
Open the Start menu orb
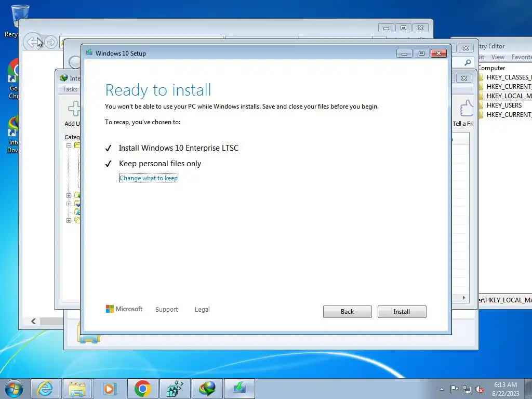click(x=14, y=389)
